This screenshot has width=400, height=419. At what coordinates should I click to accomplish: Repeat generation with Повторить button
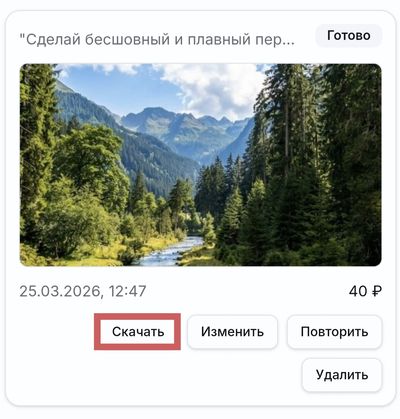click(334, 332)
